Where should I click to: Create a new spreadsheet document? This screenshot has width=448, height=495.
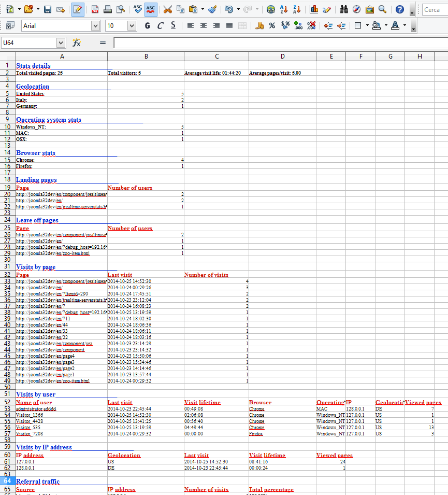(10, 9)
